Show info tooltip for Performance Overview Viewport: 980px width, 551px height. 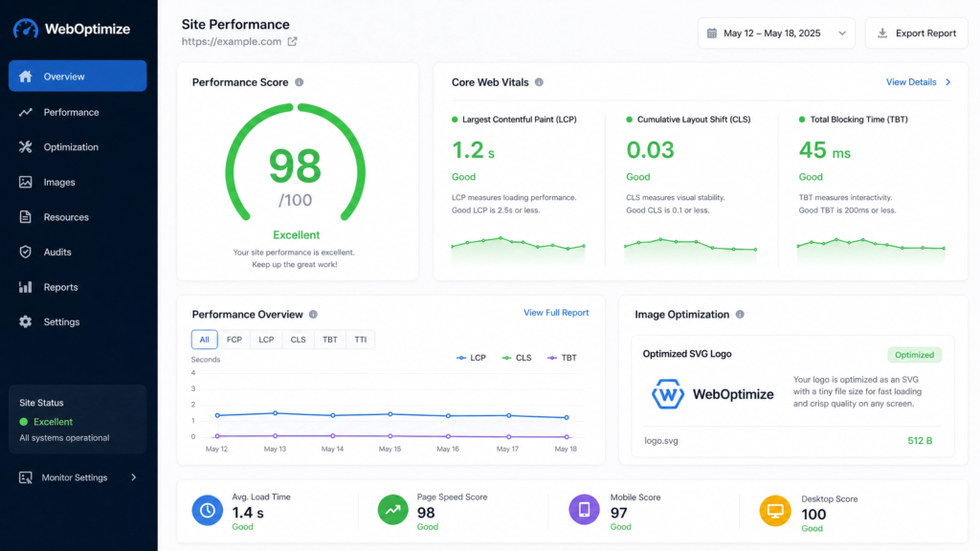pos(313,314)
